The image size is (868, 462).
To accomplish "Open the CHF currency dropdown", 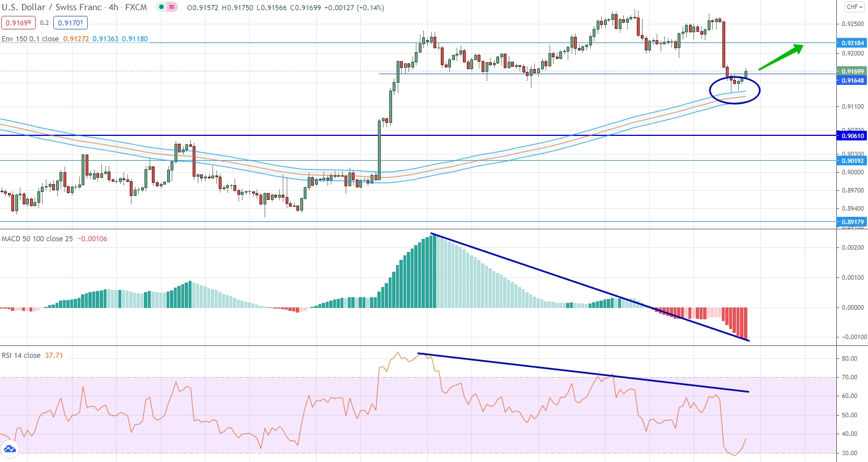I will pyautogui.click(x=854, y=7).
